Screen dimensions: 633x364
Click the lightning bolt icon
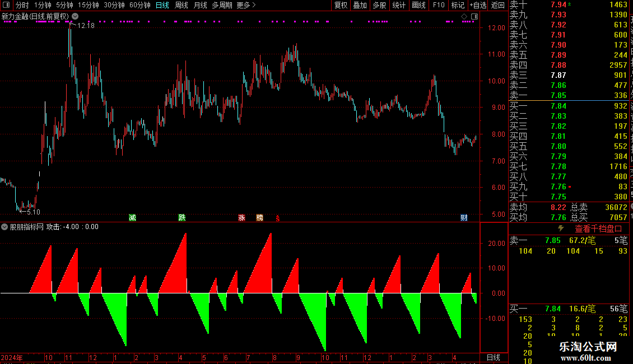tap(561, 228)
